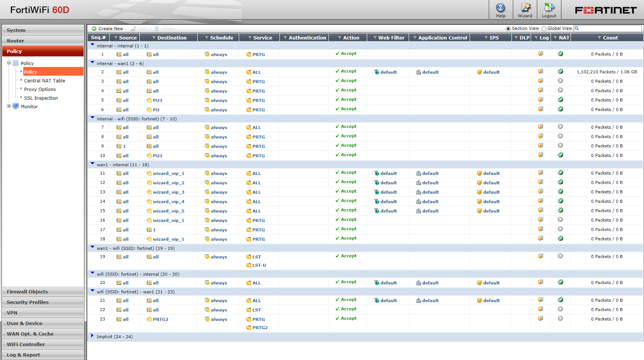Screen dimensions: 644x360
Task: Click the Create New plus icon
Action: click(x=94, y=29)
